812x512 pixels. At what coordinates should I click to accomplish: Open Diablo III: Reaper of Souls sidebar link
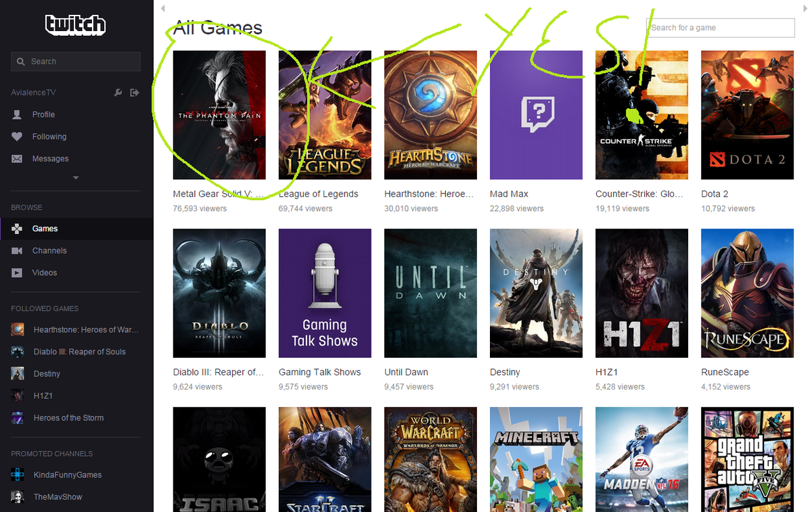click(x=80, y=352)
